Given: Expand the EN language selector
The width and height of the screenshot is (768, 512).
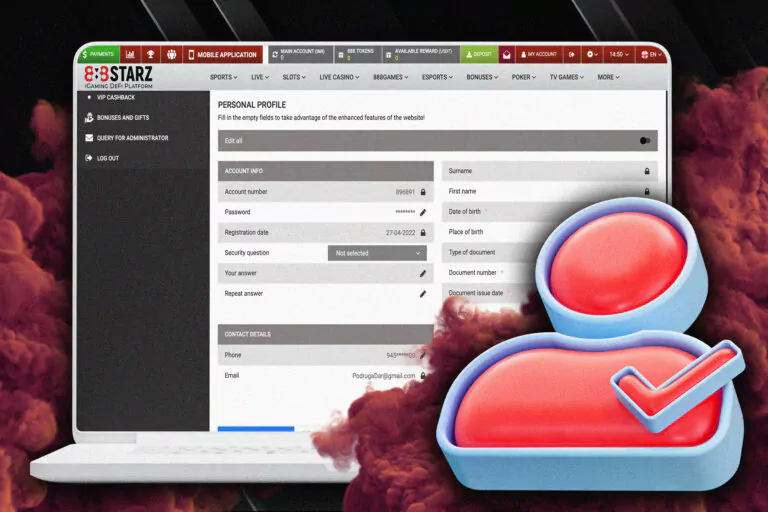Looking at the screenshot, I should pos(651,54).
